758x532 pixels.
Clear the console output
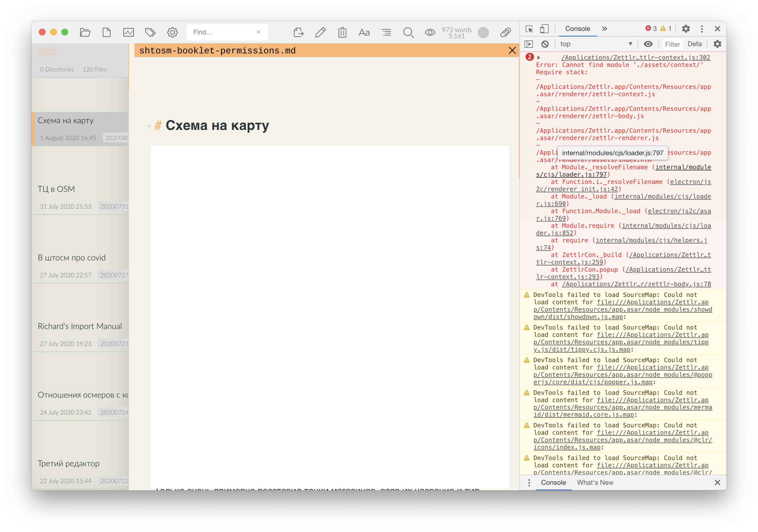coord(545,44)
